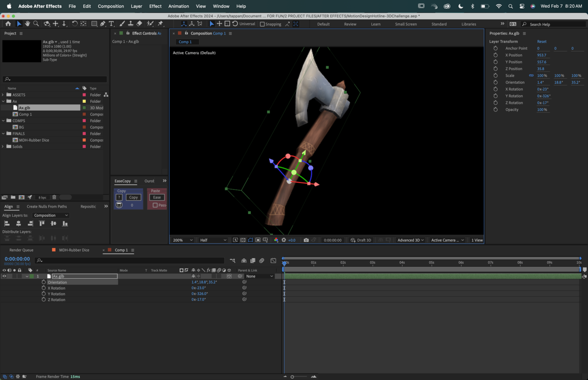Image resolution: width=588 pixels, height=380 pixels.
Task: Take a snapshot with camera icon
Action: tap(306, 240)
